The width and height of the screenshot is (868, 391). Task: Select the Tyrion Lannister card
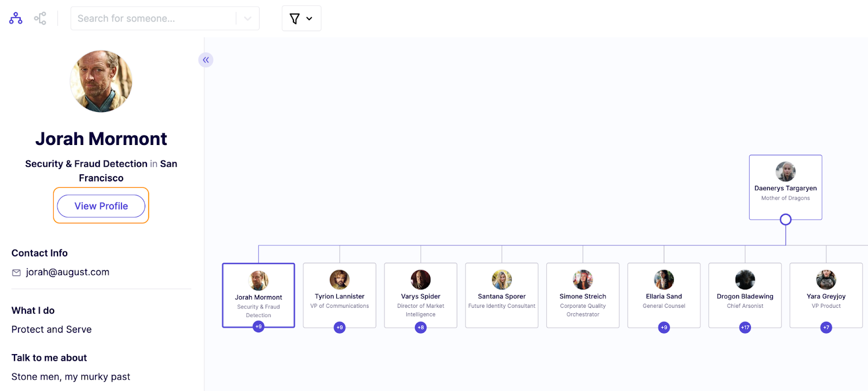point(340,295)
